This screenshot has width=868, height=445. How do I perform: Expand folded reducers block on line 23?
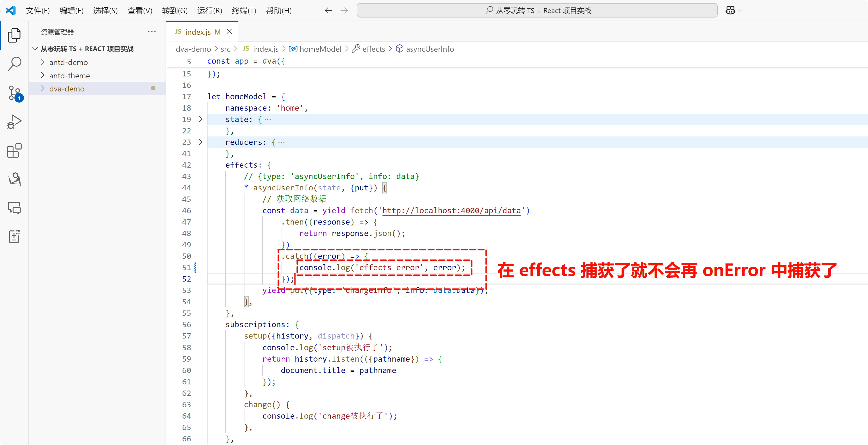tap(201, 142)
